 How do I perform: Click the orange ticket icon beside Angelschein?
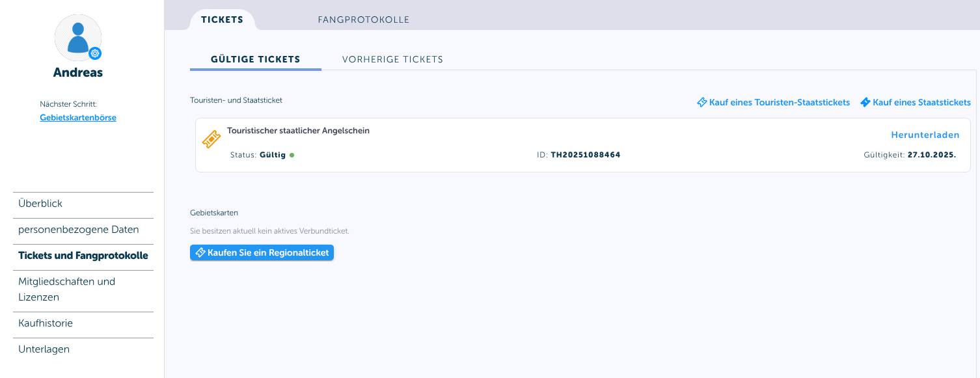point(211,139)
